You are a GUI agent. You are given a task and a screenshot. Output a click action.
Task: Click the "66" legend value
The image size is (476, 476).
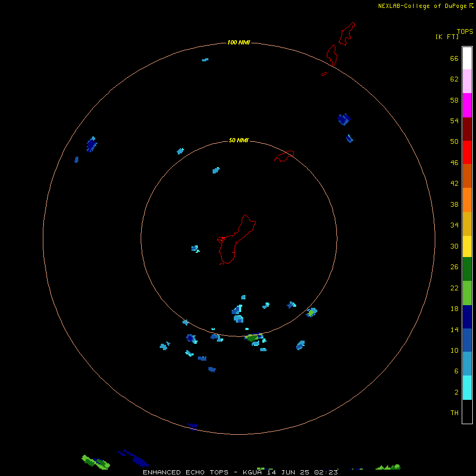pos(454,59)
